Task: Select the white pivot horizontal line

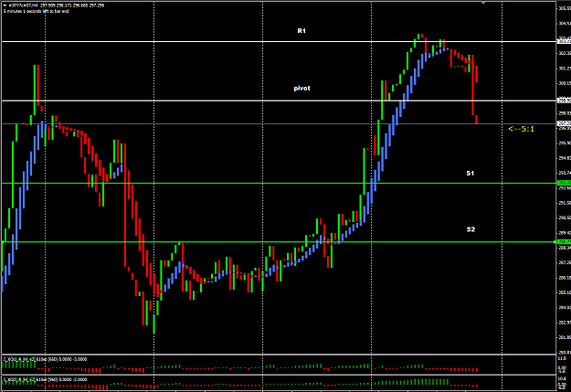Action: 279,101
